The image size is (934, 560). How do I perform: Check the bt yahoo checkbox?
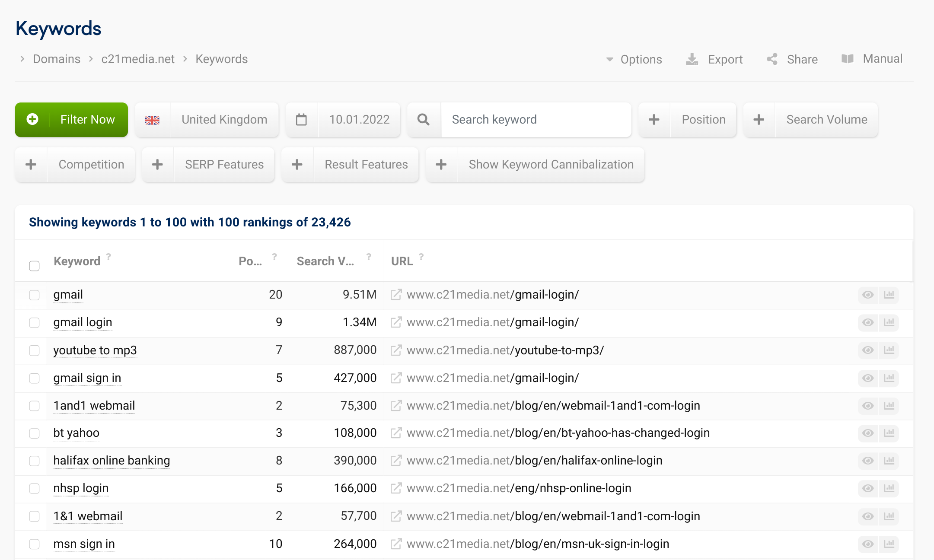pyautogui.click(x=34, y=433)
